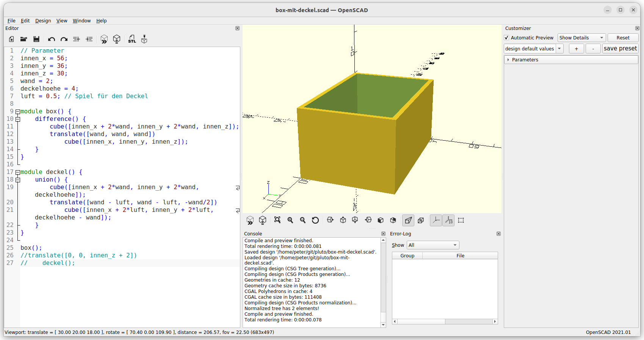Image resolution: width=644 pixels, height=340 pixels.
Task: Click the File column header in Error-Log
Action: pyautogui.click(x=460, y=256)
